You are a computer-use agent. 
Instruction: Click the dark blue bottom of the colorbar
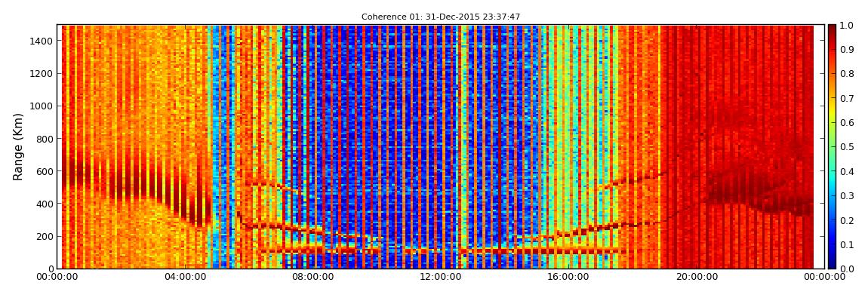832,263
